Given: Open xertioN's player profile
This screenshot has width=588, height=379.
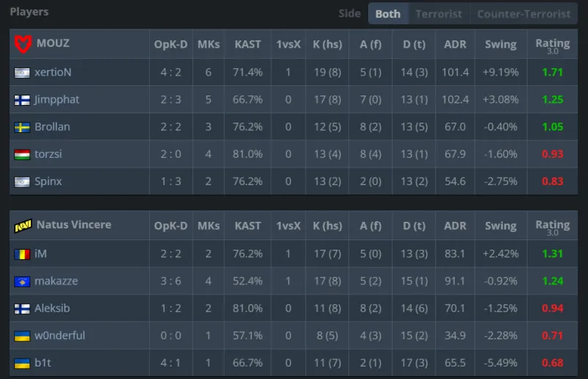Looking at the screenshot, I should 53,73.
